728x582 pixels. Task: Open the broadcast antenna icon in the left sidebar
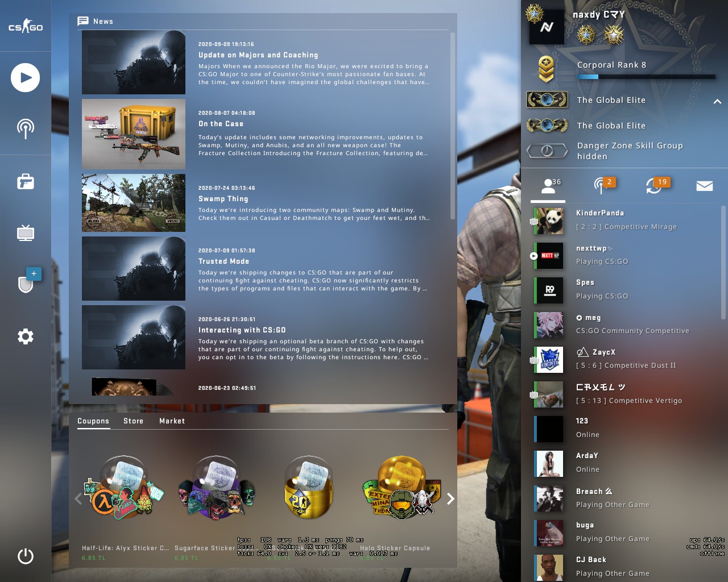[x=25, y=129]
